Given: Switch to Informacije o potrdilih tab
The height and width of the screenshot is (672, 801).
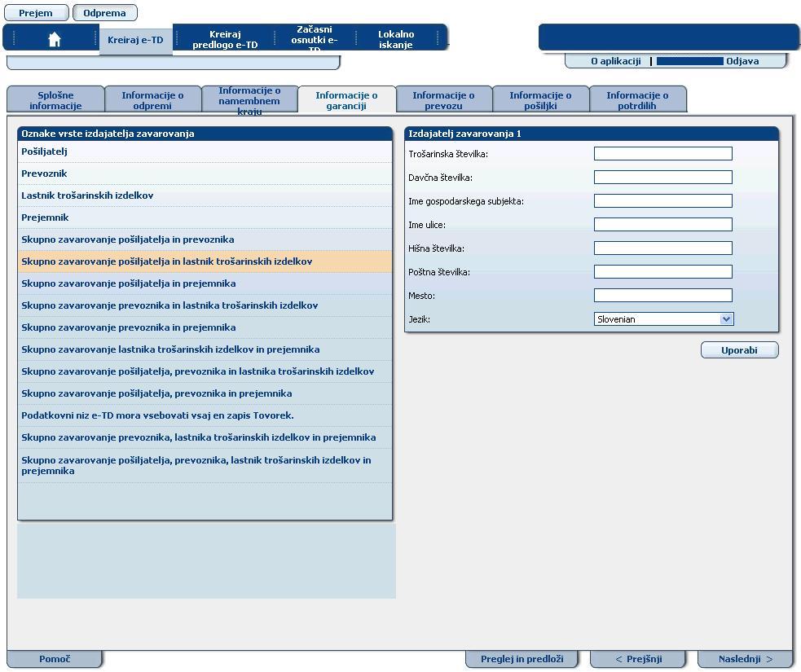Looking at the screenshot, I should tap(637, 100).
